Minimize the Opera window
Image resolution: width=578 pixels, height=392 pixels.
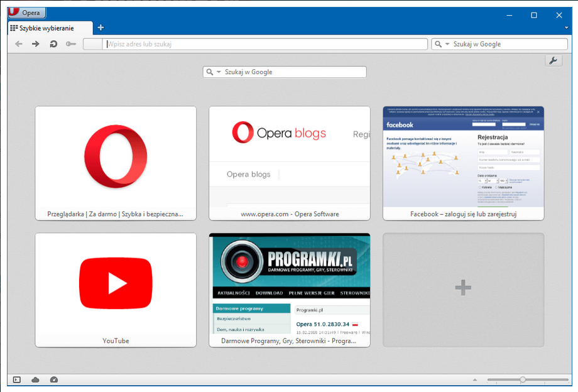coord(510,15)
